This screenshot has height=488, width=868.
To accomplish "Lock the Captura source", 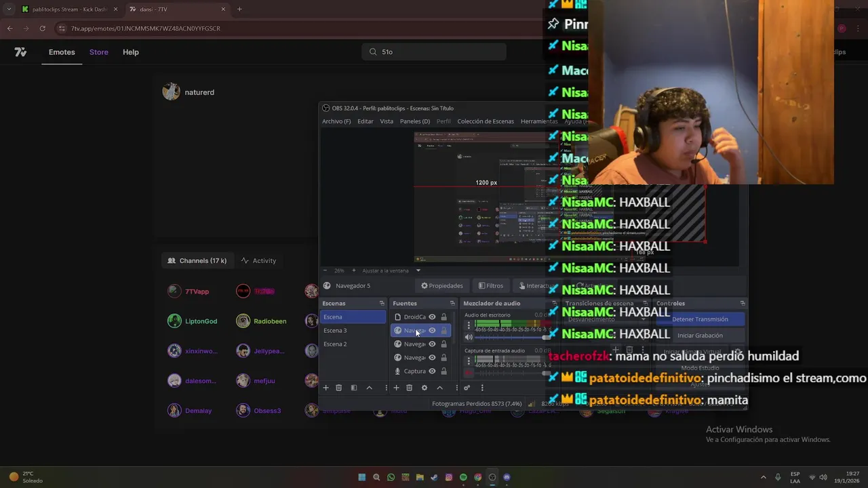I will (x=444, y=371).
